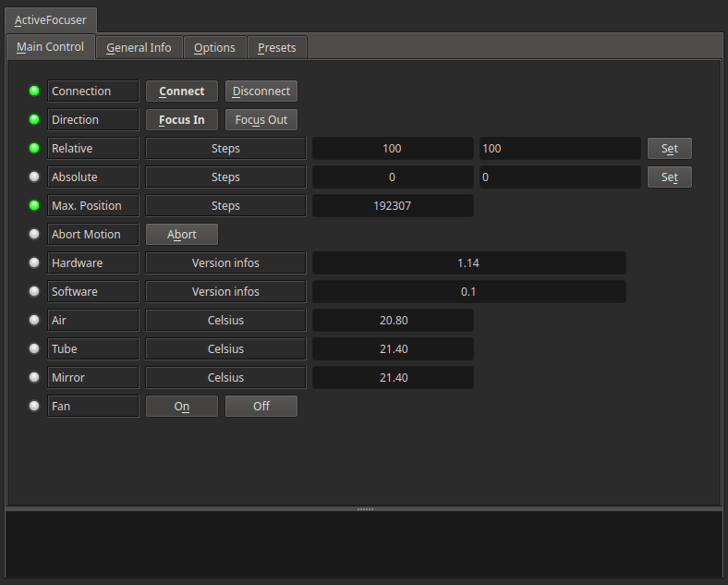The image size is (728, 585).
Task: Click the Fan status indicator light
Action: 34,407
